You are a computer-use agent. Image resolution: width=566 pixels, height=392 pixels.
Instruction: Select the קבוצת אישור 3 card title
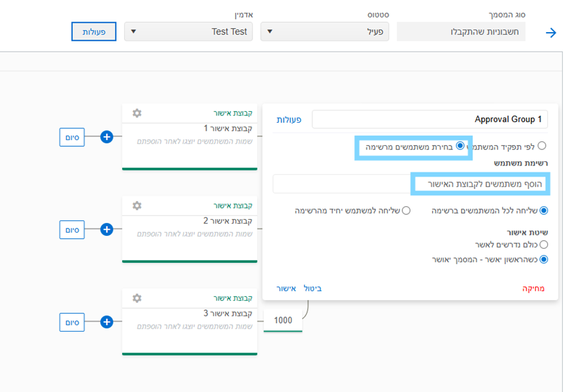tap(228, 314)
